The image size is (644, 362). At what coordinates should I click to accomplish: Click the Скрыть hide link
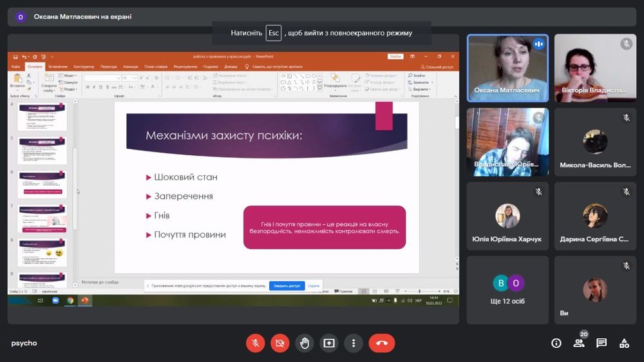click(x=314, y=286)
